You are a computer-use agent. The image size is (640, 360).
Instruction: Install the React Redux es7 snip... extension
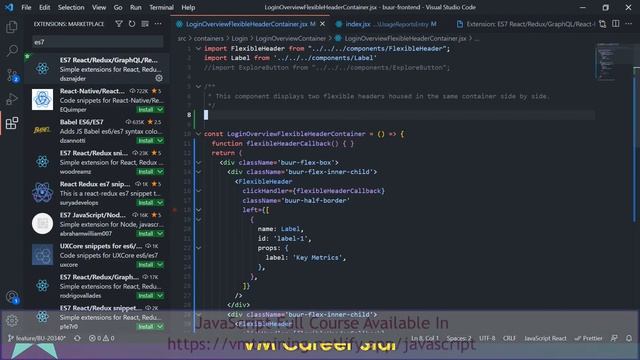(146, 203)
